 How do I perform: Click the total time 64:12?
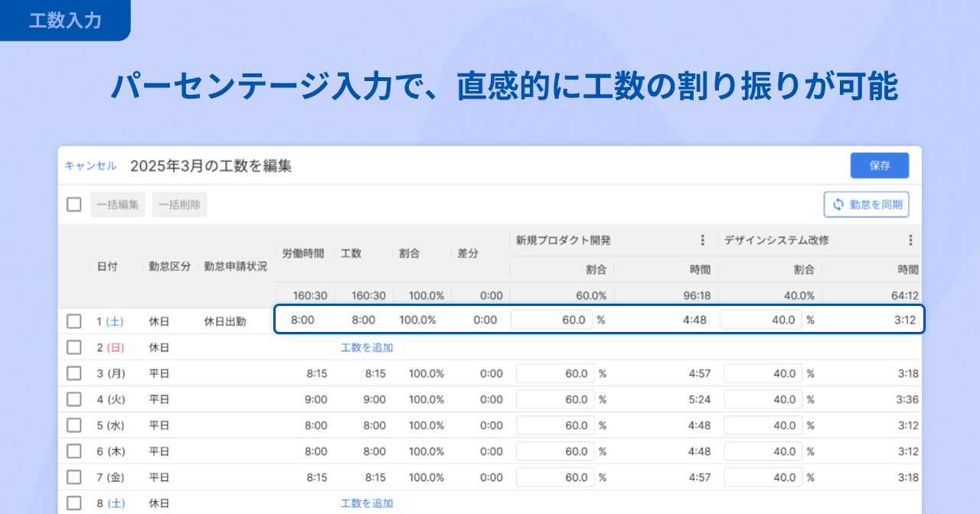(x=903, y=295)
